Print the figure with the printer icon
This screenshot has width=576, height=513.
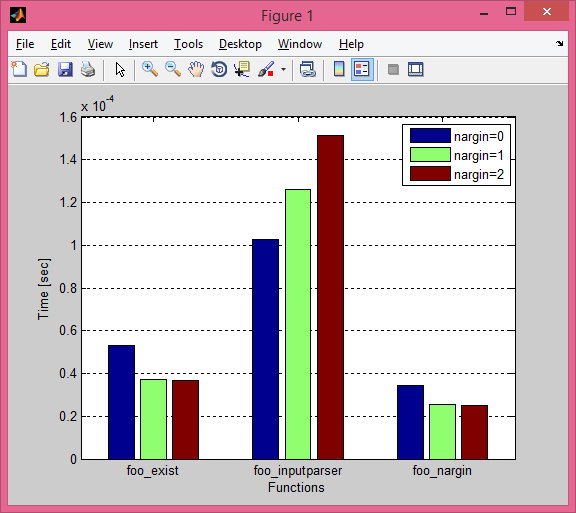(88, 69)
